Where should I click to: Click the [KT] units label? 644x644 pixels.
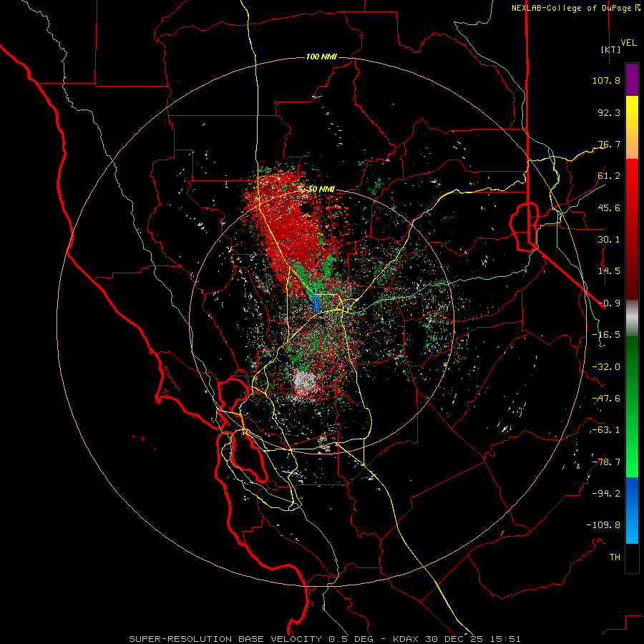610,49
